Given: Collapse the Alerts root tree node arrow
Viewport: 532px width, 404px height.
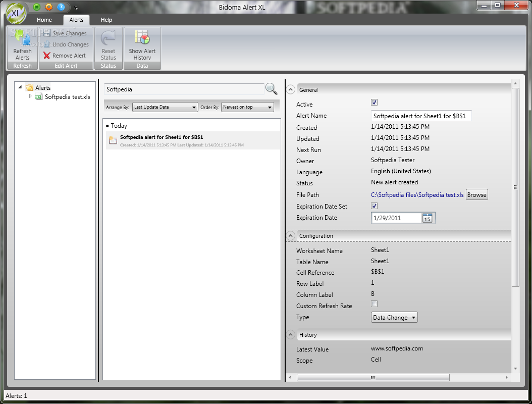Looking at the screenshot, I should click(x=20, y=87).
